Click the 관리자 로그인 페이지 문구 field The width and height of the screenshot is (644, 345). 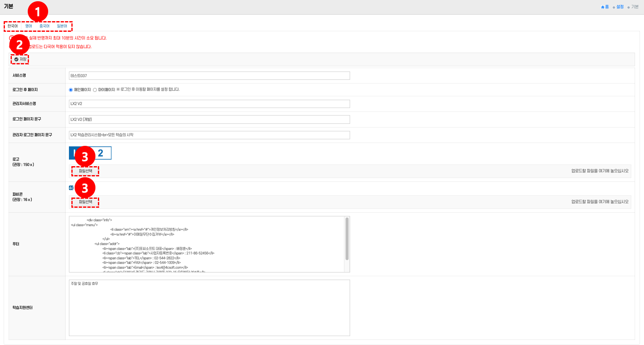tap(209, 135)
